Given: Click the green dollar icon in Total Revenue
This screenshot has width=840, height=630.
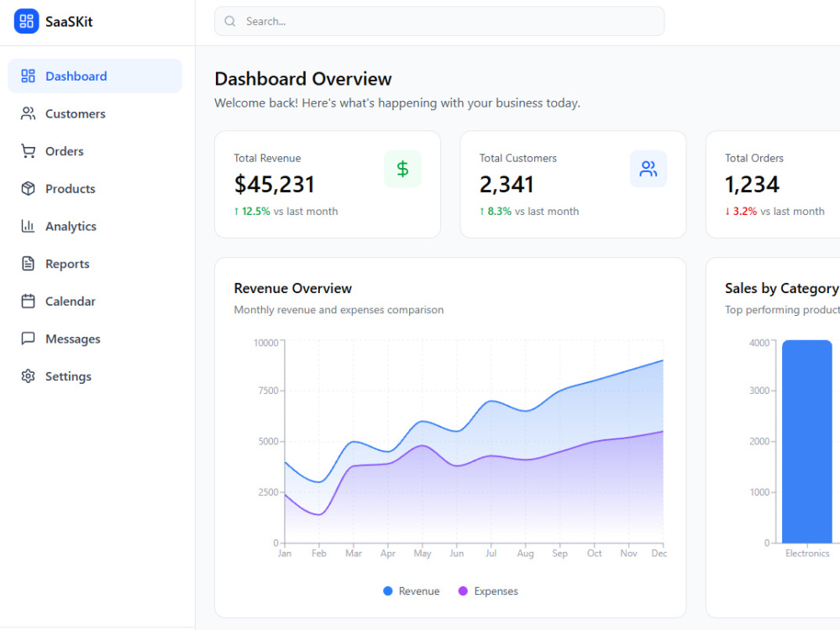Looking at the screenshot, I should tap(402, 170).
